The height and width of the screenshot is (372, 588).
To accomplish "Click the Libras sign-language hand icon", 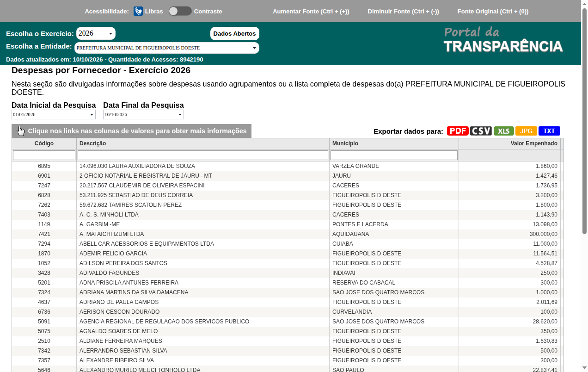I will coord(138,11).
